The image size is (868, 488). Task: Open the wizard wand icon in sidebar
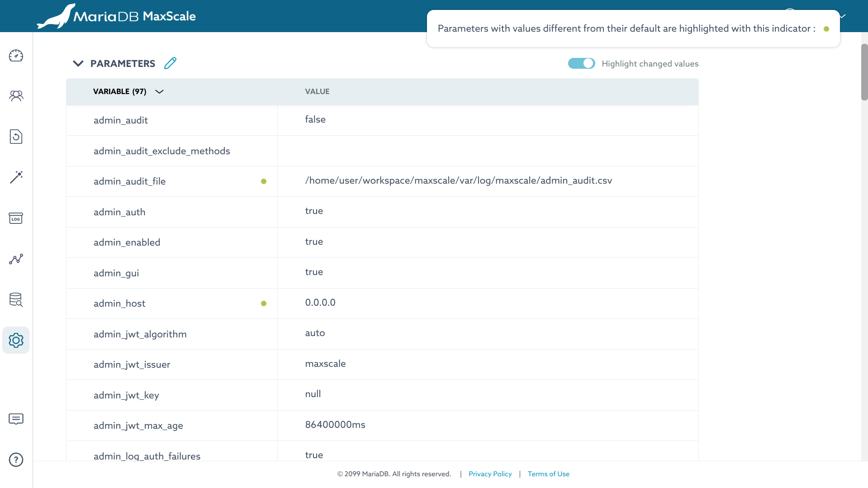point(16,177)
